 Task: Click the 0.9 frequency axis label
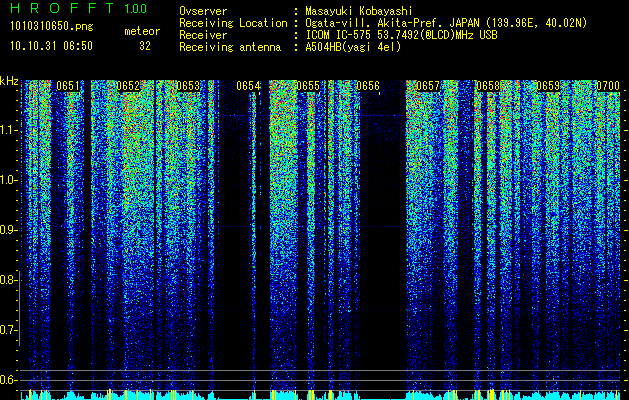(9, 230)
